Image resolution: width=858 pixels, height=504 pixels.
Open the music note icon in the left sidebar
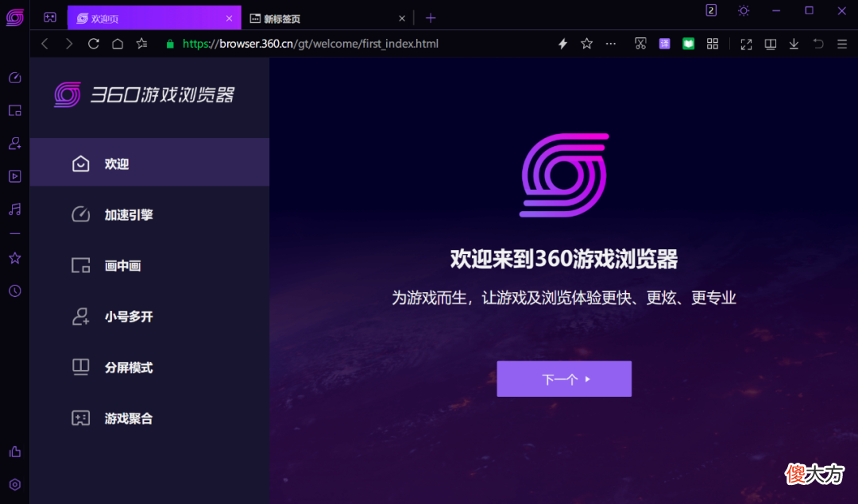[x=15, y=209]
